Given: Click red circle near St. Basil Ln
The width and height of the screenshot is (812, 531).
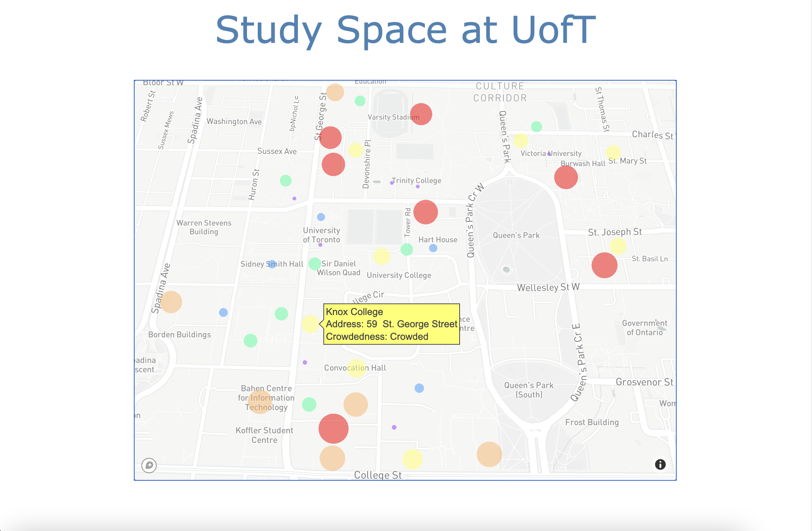Looking at the screenshot, I should pyautogui.click(x=604, y=265).
